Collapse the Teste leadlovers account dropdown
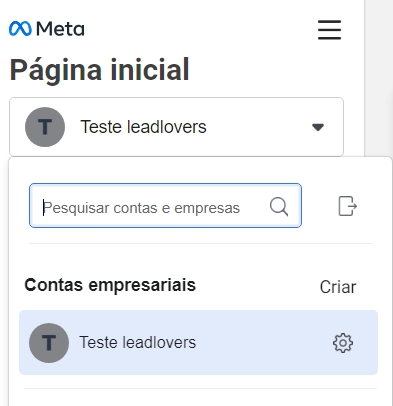The height and width of the screenshot is (406, 393). tap(176, 127)
